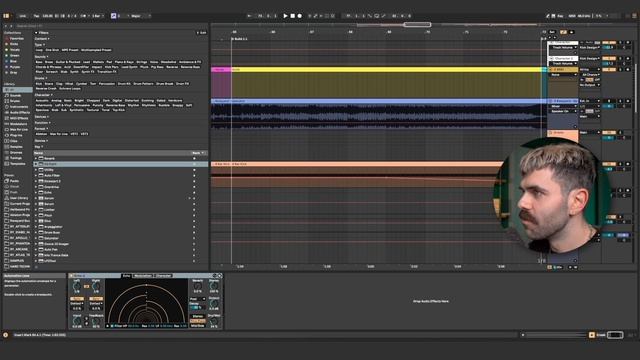Click the Tap tempo button
Image resolution: width=640 pixels, height=360 pixels.
[x=36, y=16]
